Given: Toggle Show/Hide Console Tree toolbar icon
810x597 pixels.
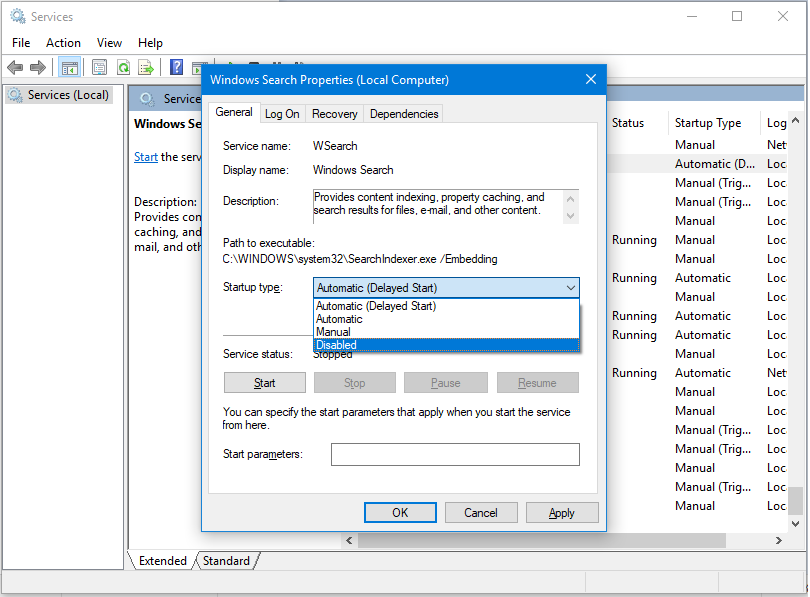Looking at the screenshot, I should point(69,67).
